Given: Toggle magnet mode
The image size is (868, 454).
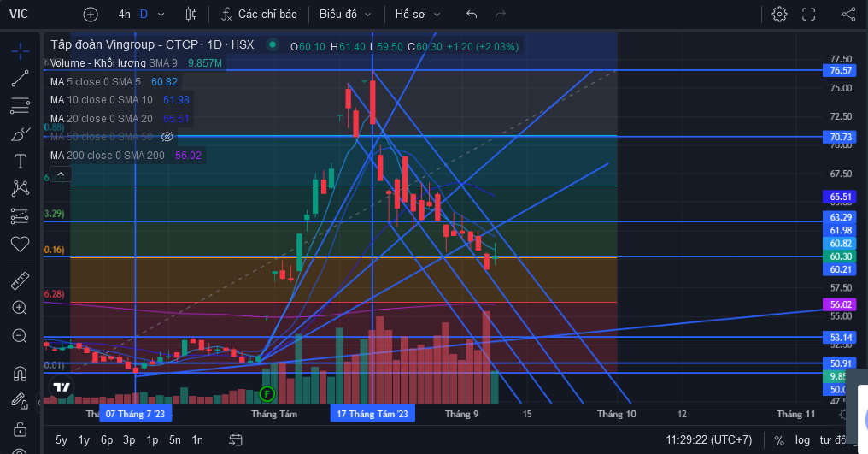Looking at the screenshot, I should point(20,374).
